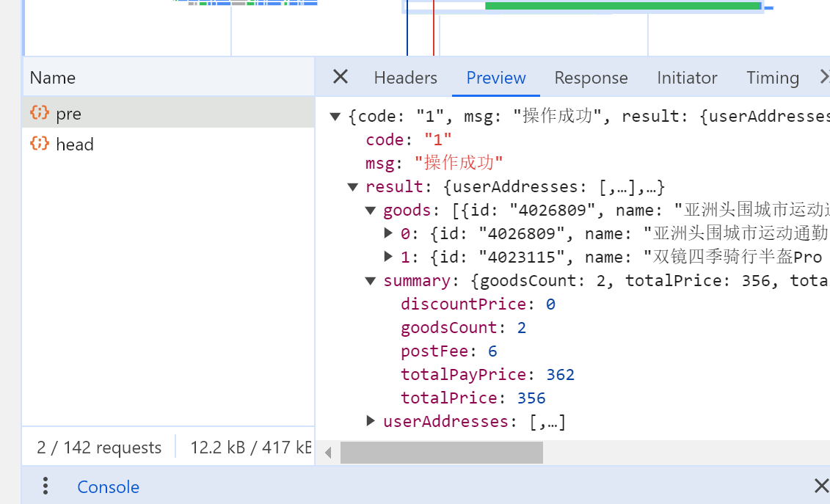The width and height of the screenshot is (830, 504).
Task: Collapse the 'summary' object node
Action: coord(371,281)
